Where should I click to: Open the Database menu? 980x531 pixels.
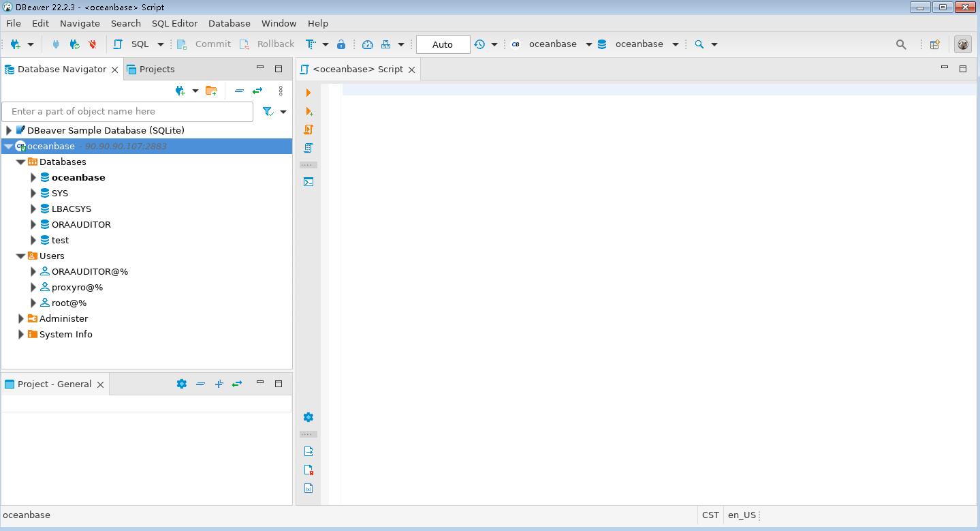click(x=230, y=23)
